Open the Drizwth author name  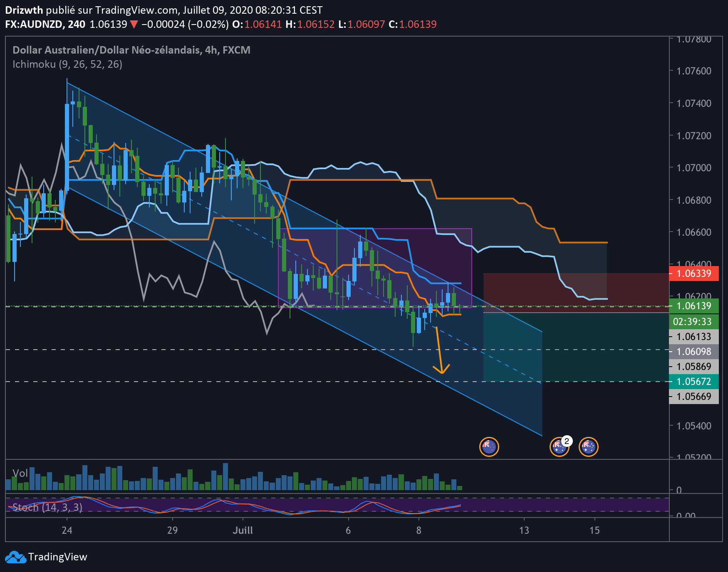pyautogui.click(x=24, y=10)
